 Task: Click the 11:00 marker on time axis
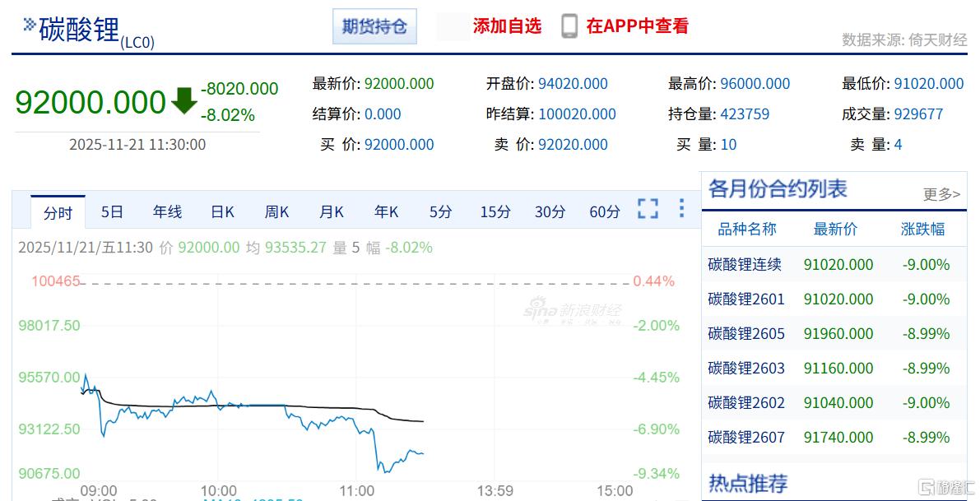point(356,491)
